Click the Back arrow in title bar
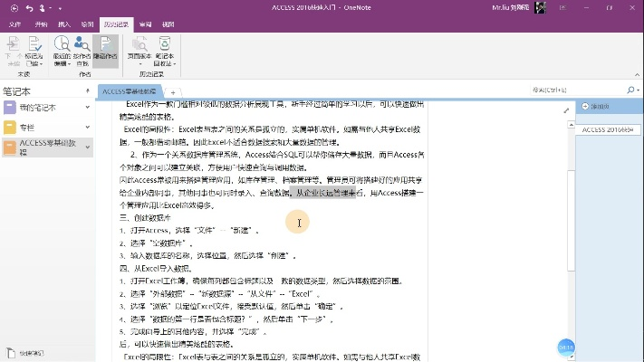The height and width of the screenshot is (362, 644). coord(14,8)
